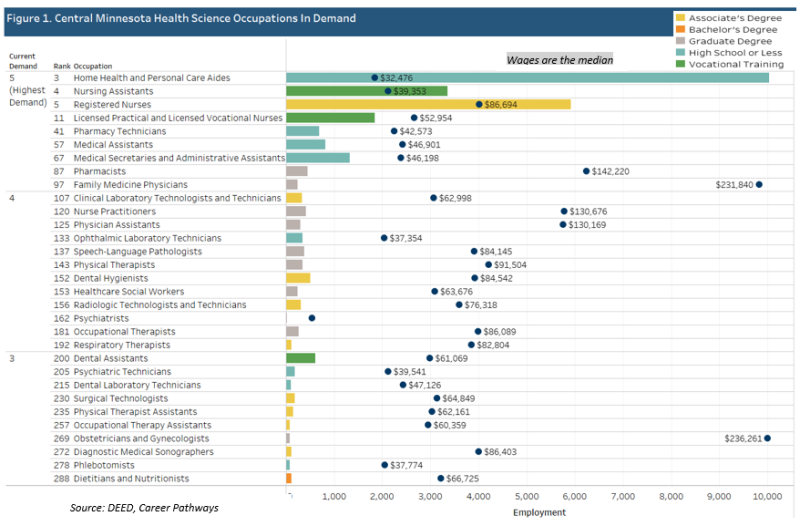Click the 'Pharmacy Technicians' occupation label
This screenshot has height=526, width=800.
[120, 131]
